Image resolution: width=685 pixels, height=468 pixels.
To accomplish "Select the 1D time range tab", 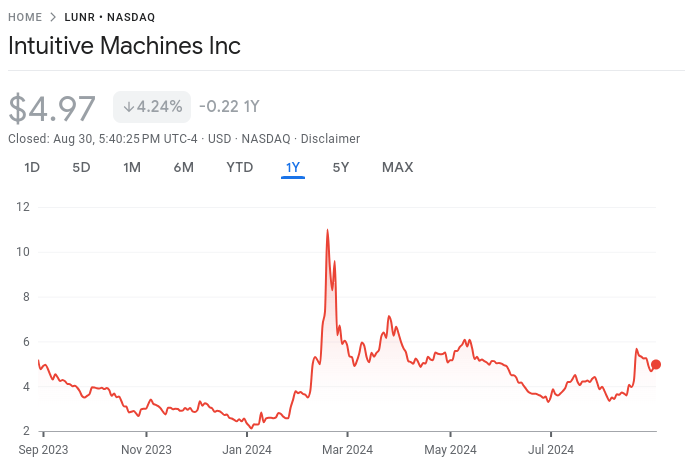I will pos(32,167).
